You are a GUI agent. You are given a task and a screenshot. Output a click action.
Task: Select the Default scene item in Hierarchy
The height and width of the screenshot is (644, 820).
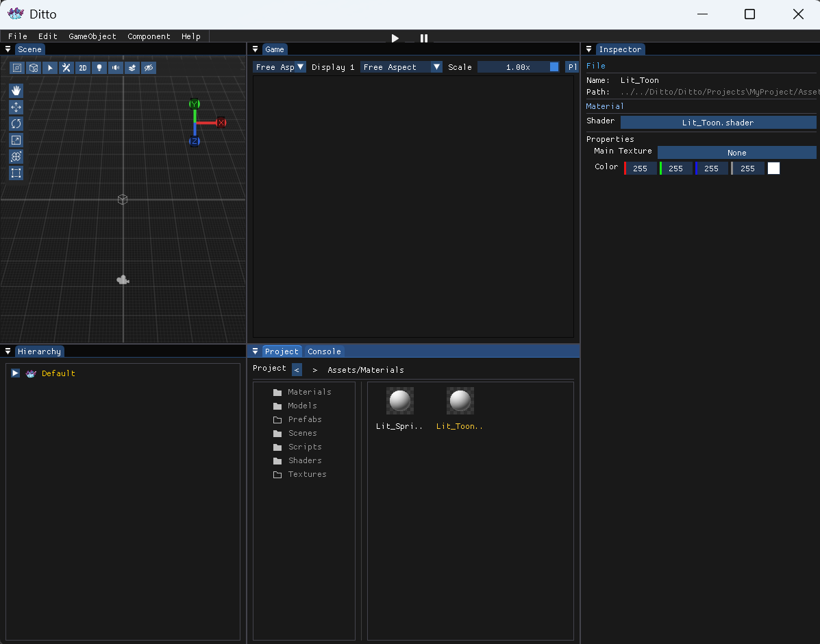point(59,373)
